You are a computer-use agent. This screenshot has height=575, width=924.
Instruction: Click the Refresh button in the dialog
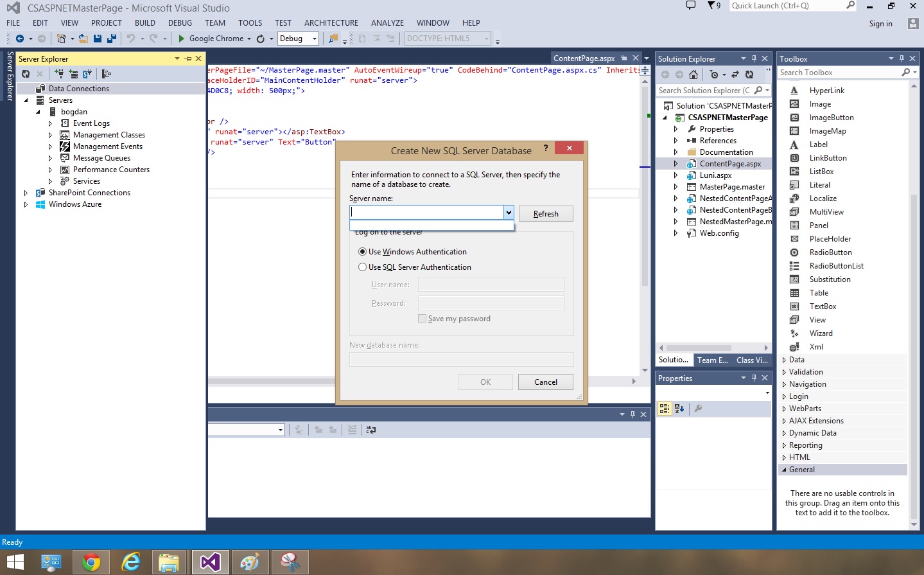coord(545,213)
